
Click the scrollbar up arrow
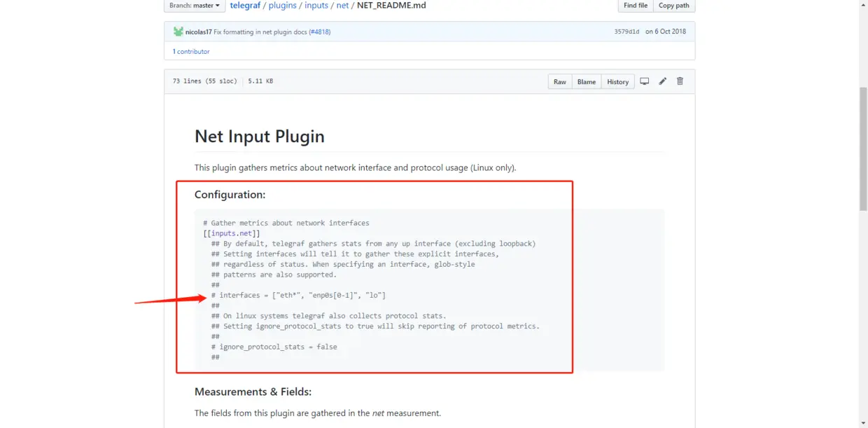click(x=863, y=4)
